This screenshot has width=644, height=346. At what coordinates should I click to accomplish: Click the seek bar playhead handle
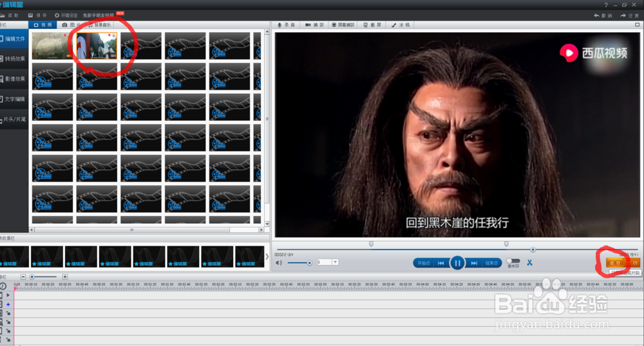pos(533,250)
